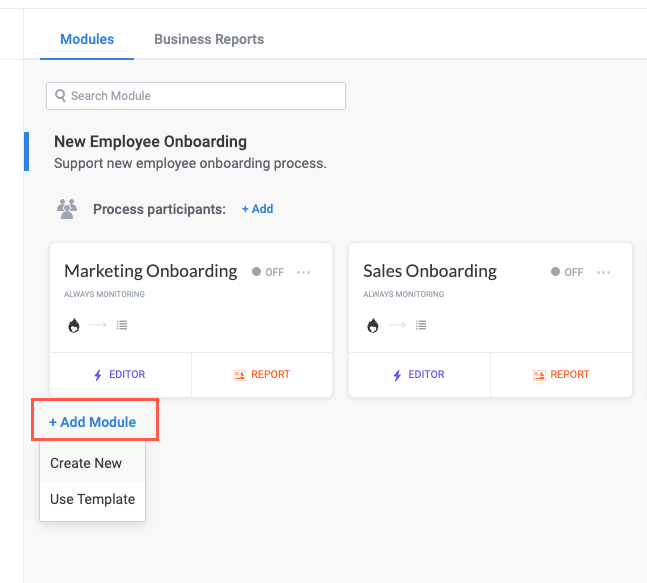Choose Use Template from the menu
The image size is (647, 583).
(92, 499)
